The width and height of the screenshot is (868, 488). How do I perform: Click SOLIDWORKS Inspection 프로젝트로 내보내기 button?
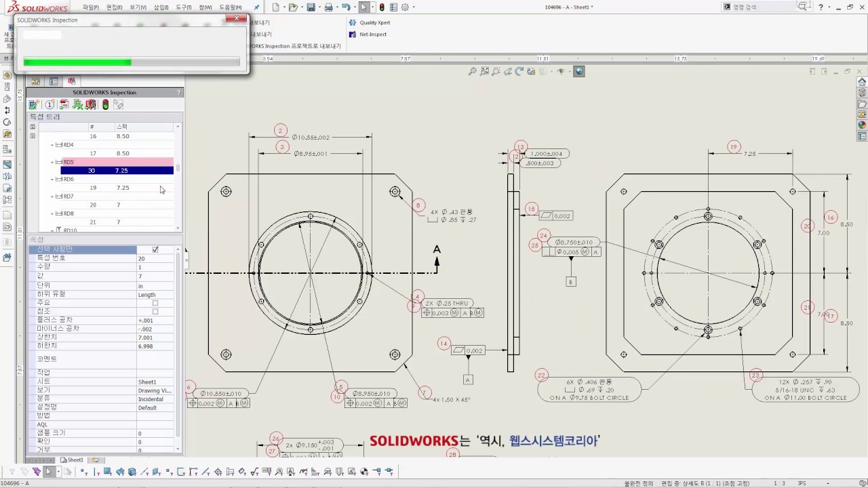[x=296, y=46]
